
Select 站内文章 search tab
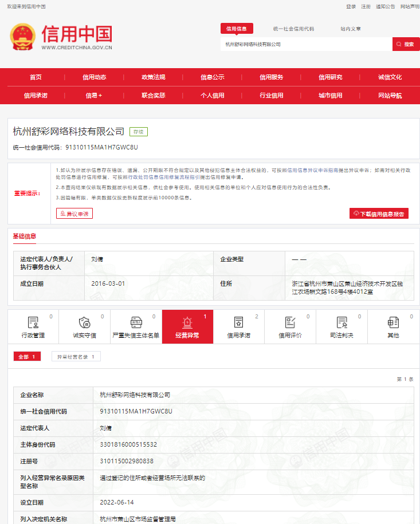click(351, 29)
